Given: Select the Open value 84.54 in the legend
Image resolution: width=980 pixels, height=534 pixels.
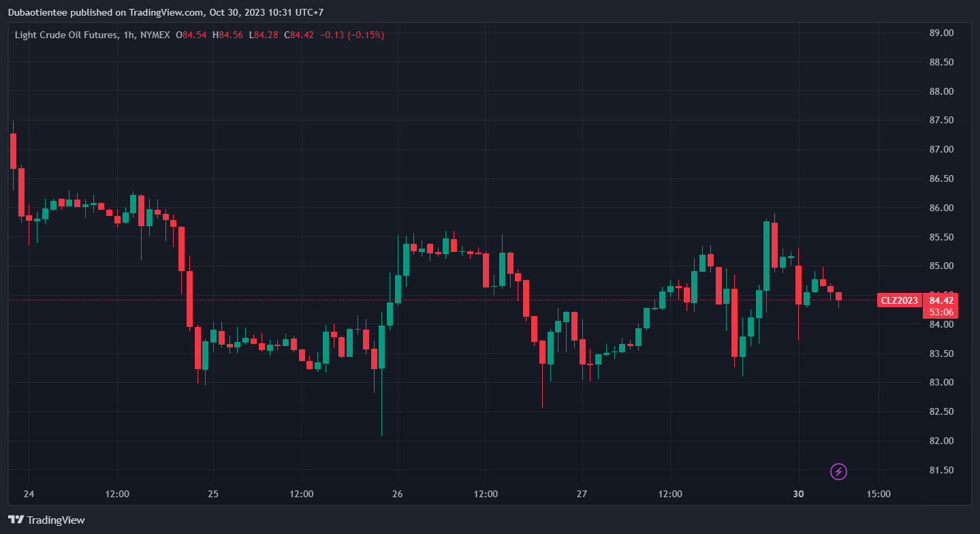Looking at the screenshot, I should [x=194, y=35].
